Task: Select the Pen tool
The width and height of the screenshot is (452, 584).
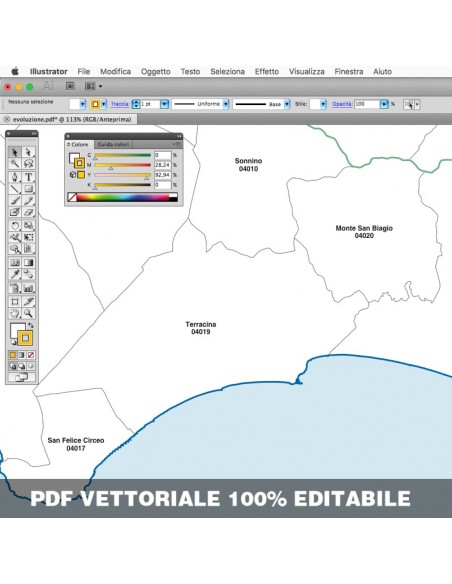Action: pyautogui.click(x=15, y=177)
